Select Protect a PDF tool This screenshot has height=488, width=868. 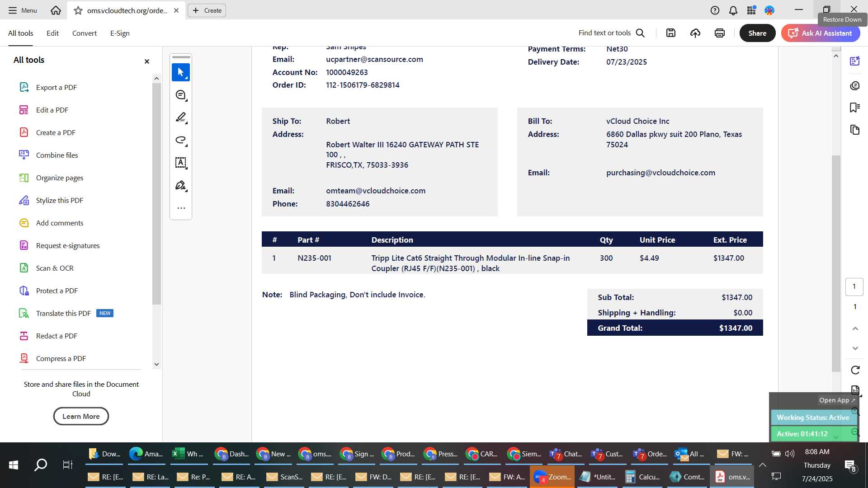[x=48, y=291]
